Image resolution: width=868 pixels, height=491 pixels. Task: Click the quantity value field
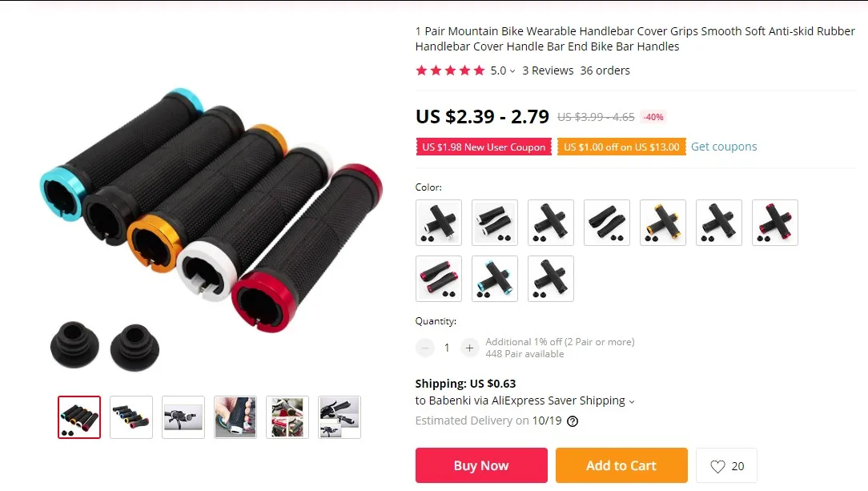pos(447,348)
